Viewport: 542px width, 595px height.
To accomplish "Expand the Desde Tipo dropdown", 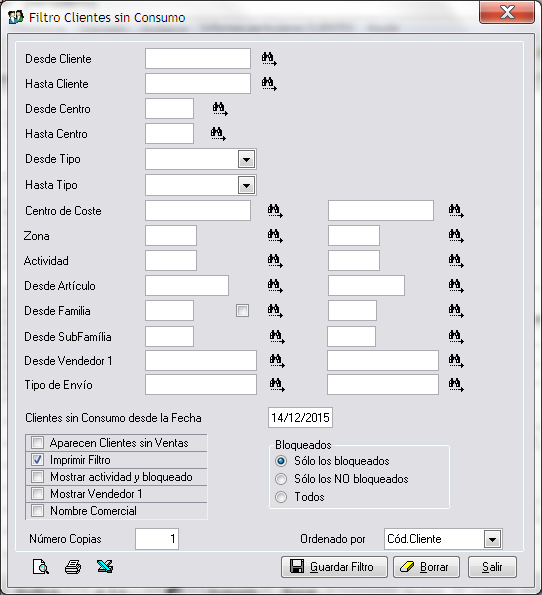I will [x=246, y=159].
